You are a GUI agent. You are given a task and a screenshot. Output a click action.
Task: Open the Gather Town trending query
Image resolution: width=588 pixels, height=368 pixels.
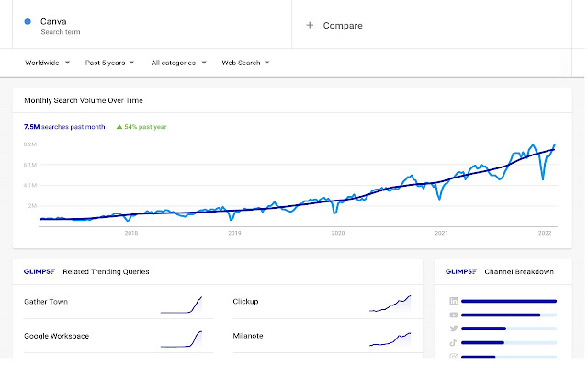(46, 302)
